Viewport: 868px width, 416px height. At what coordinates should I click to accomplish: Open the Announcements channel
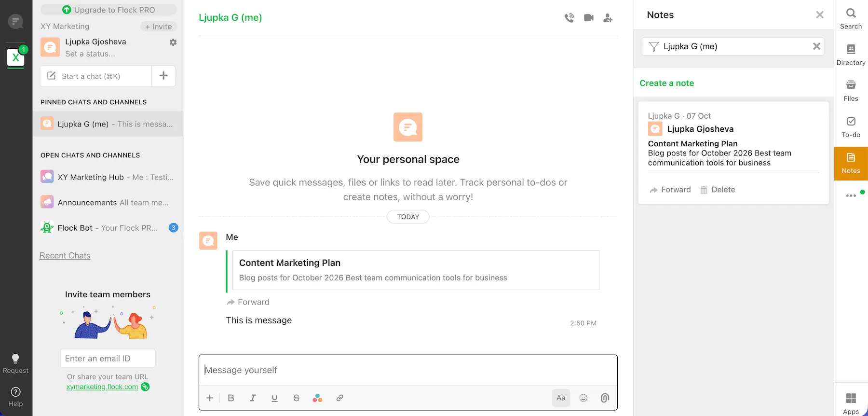108,203
